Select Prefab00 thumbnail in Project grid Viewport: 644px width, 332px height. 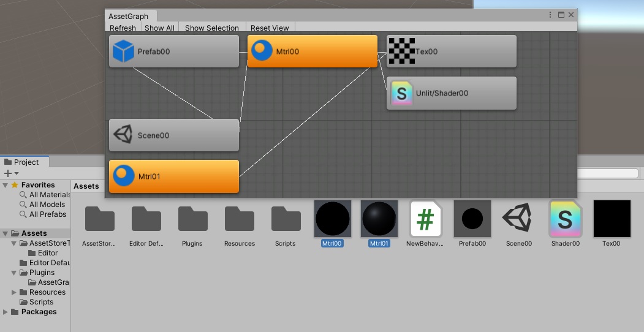pos(472,219)
